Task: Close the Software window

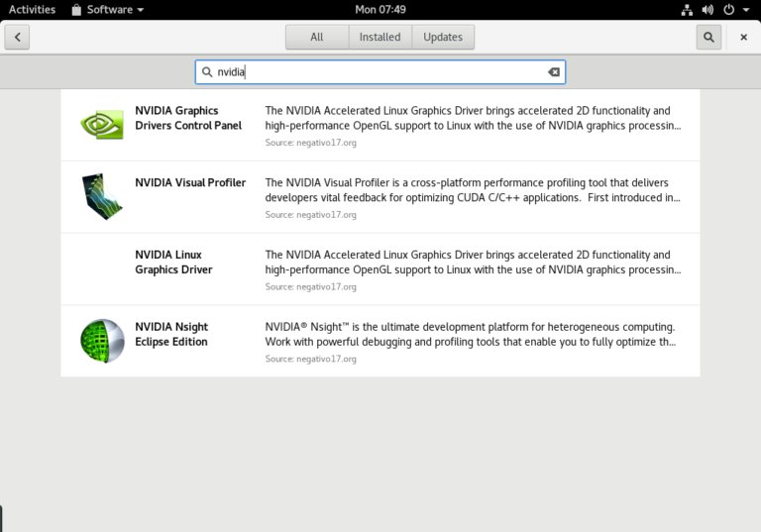Action: 743,37
